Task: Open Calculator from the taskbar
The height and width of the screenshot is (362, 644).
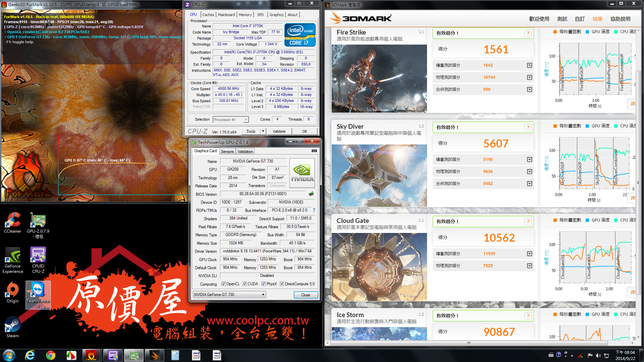Action: click(175, 355)
